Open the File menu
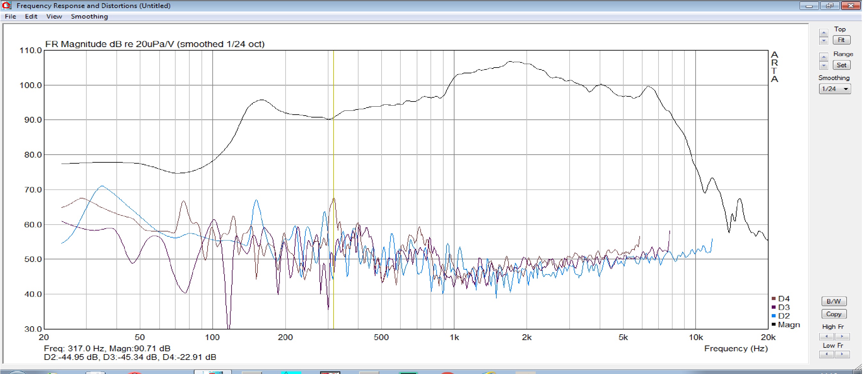 (11, 17)
